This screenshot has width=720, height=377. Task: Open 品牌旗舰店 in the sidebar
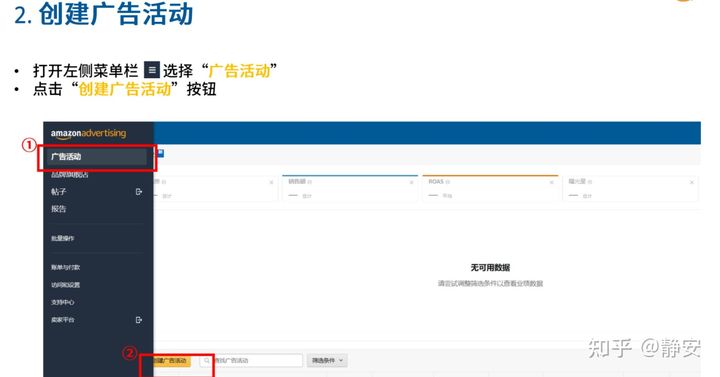[70, 174]
